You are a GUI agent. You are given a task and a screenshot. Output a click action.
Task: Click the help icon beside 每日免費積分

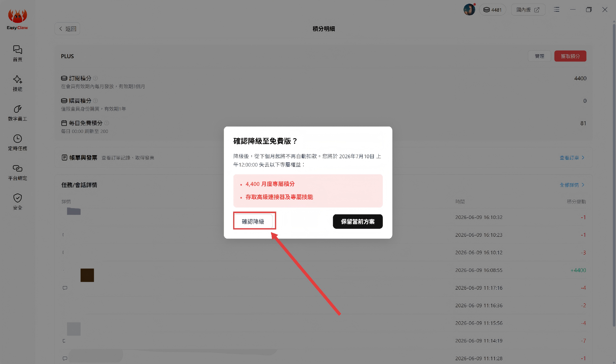point(107,123)
